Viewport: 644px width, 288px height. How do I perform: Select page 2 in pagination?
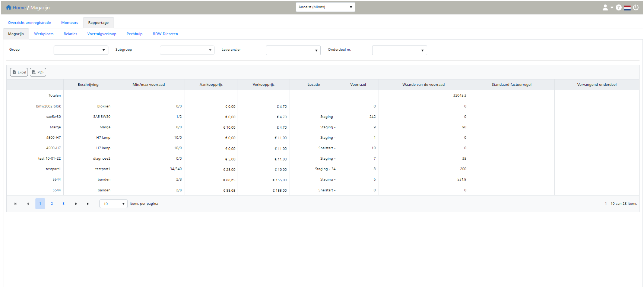point(52,204)
